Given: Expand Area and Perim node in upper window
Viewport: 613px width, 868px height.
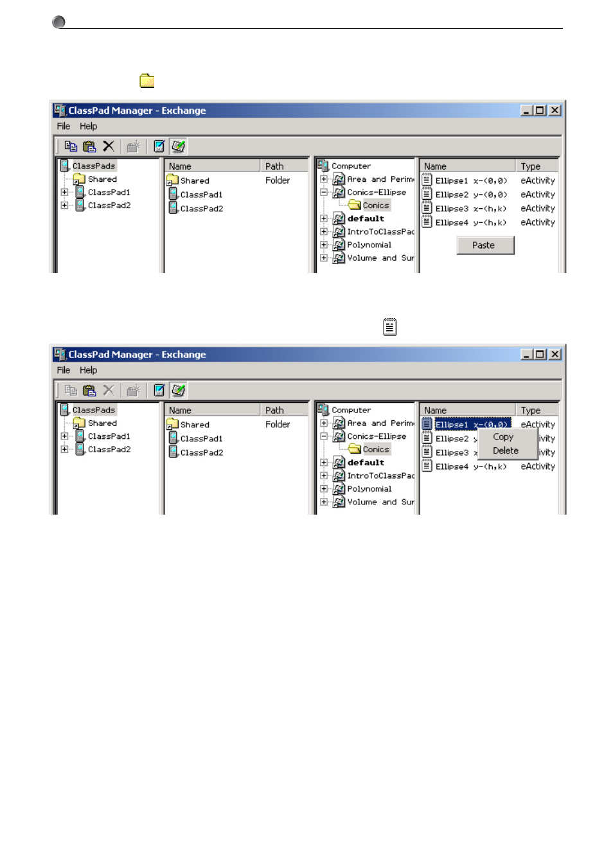Looking at the screenshot, I should point(324,179).
